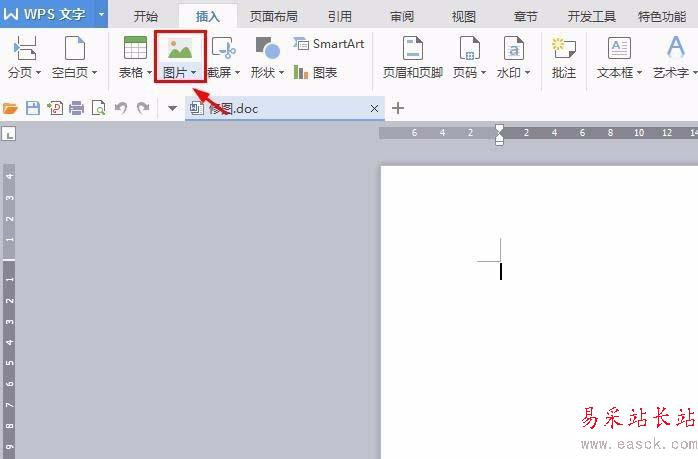Switch to the 插入 tab
698x459 pixels.
pos(207,16)
